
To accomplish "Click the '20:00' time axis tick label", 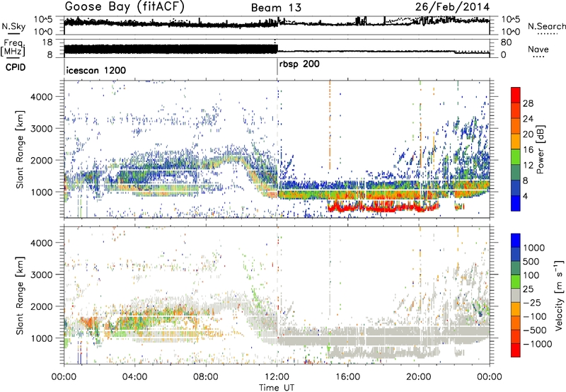I will 419,377.
